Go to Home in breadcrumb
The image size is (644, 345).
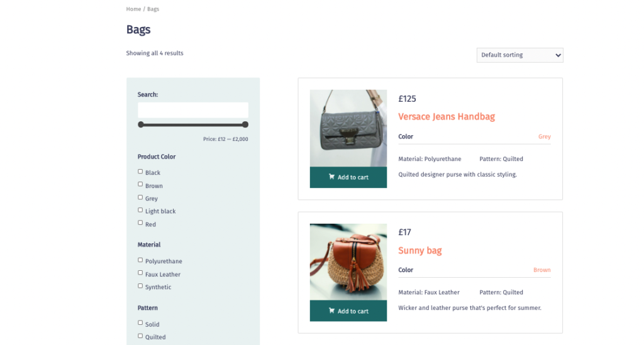pyautogui.click(x=133, y=9)
